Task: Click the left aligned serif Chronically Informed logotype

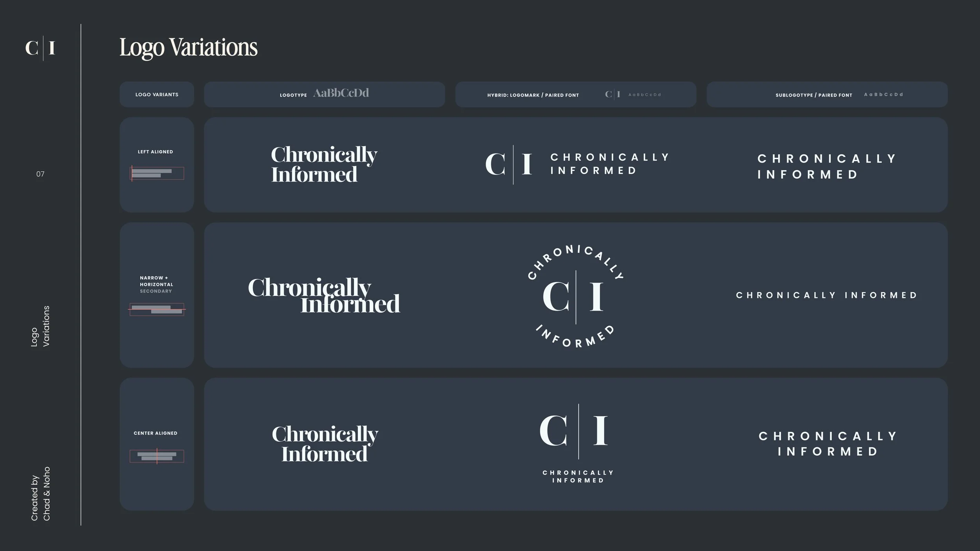Action: point(324,165)
